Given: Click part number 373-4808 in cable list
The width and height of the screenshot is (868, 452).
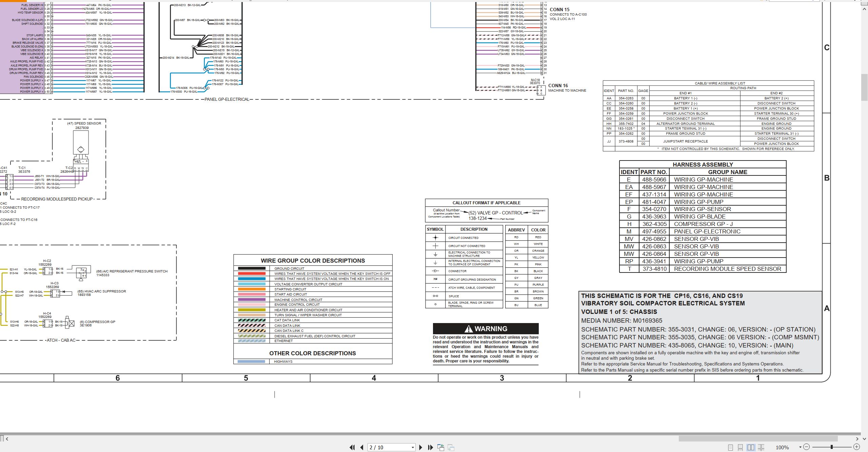Looking at the screenshot, I should click(x=626, y=141).
